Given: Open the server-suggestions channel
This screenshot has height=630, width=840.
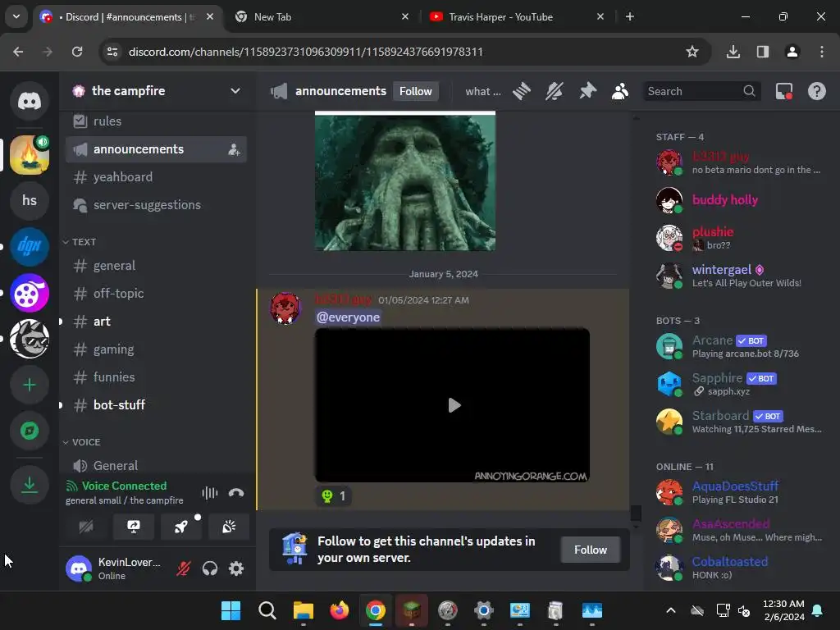Looking at the screenshot, I should pos(156,204).
